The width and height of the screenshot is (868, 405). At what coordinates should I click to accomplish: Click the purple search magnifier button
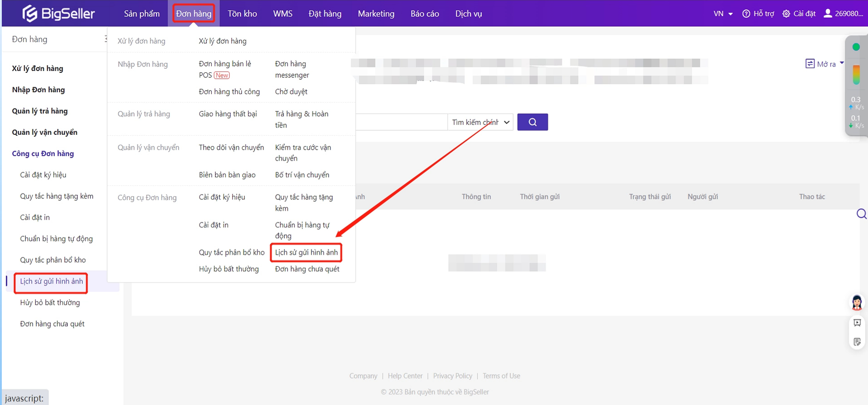coord(532,122)
